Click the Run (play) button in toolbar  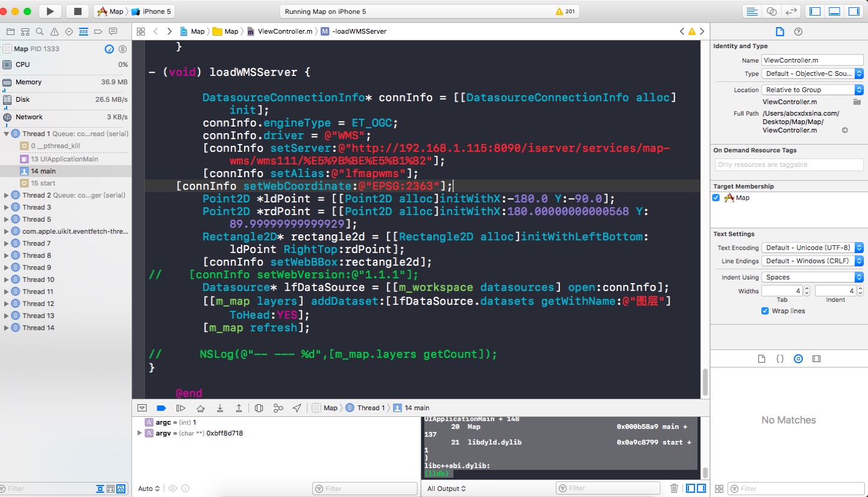50,11
